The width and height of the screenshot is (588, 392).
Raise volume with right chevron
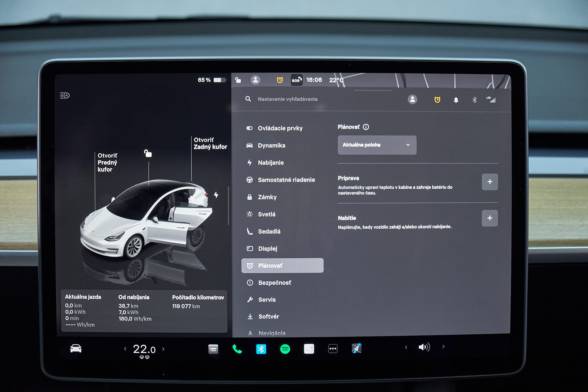(444, 347)
